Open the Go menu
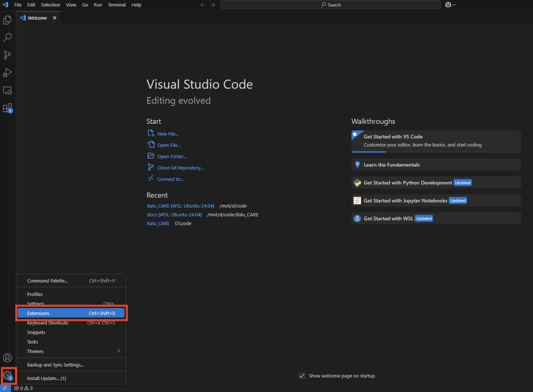 pos(85,5)
